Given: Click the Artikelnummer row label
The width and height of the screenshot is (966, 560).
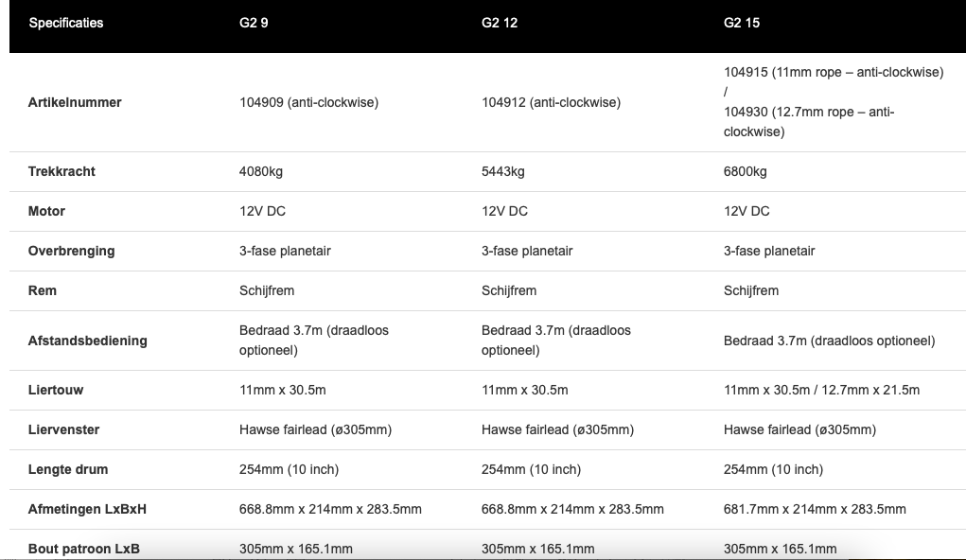Looking at the screenshot, I should click(x=75, y=102).
